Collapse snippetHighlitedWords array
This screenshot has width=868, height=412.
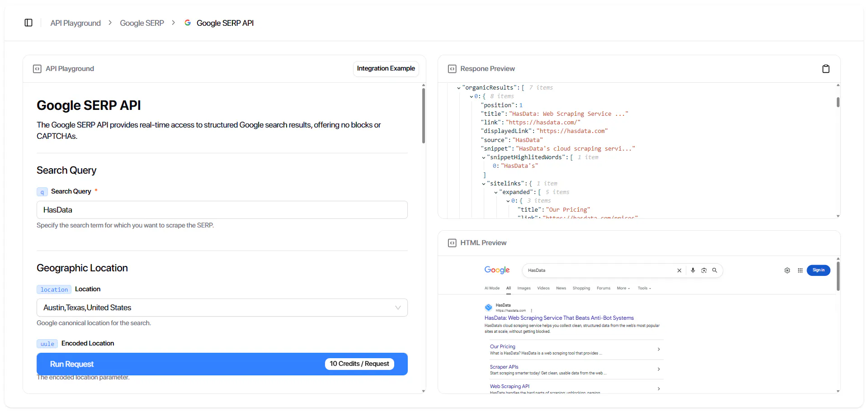pyautogui.click(x=484, y=158)
